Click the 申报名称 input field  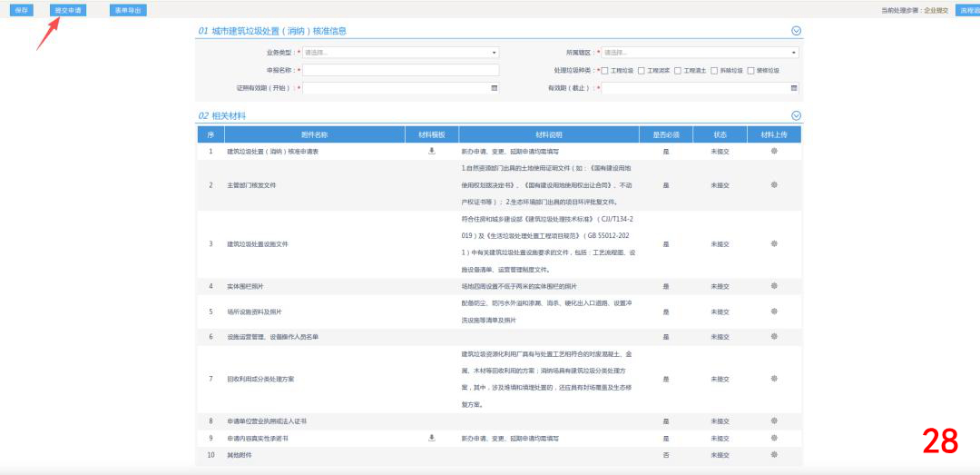point(400,70)
